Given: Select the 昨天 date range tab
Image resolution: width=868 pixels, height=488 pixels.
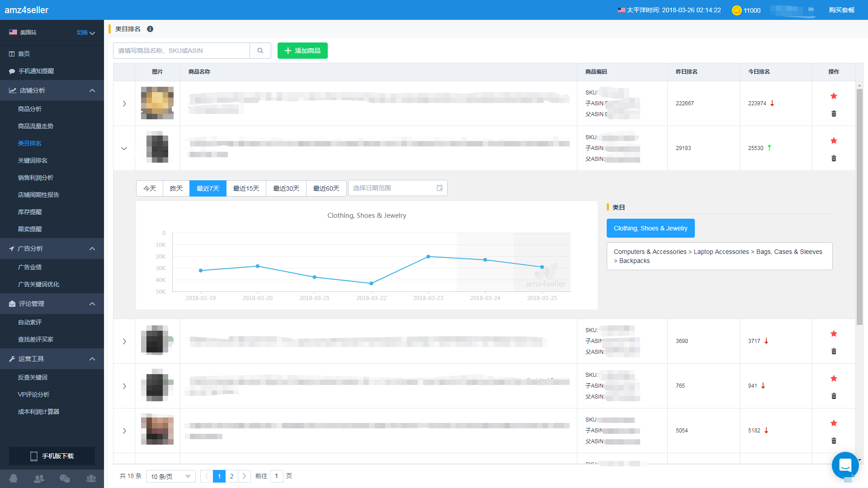Looking at the screenshot, I should click(176, 188).
